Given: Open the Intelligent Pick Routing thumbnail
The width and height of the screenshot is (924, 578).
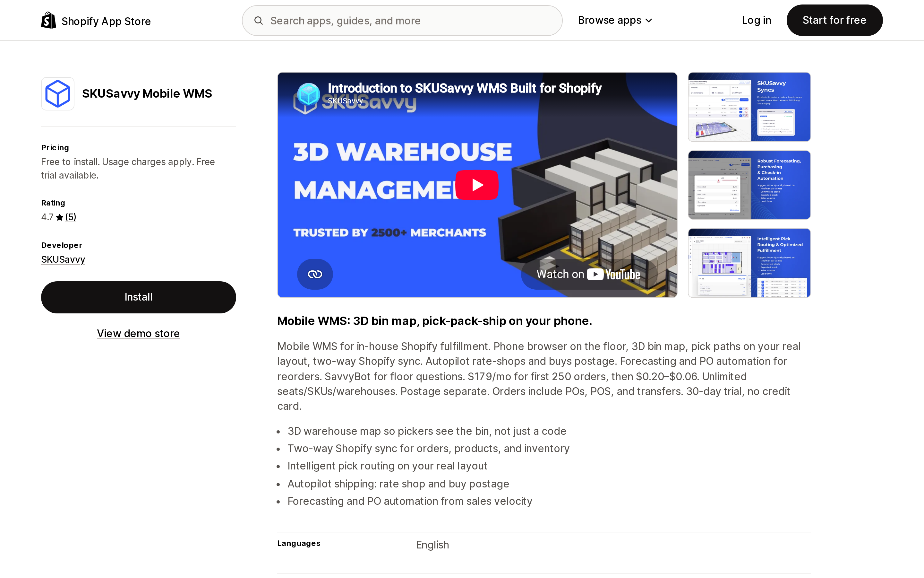Looking at the screenshot, I should pyautogui.click(x=749, y=263).
